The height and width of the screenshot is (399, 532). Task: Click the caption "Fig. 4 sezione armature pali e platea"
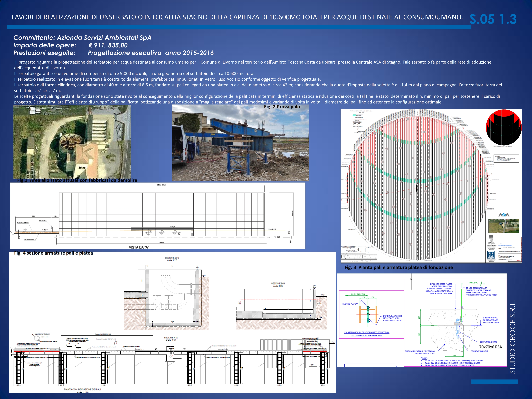click(x=53, y=253)
